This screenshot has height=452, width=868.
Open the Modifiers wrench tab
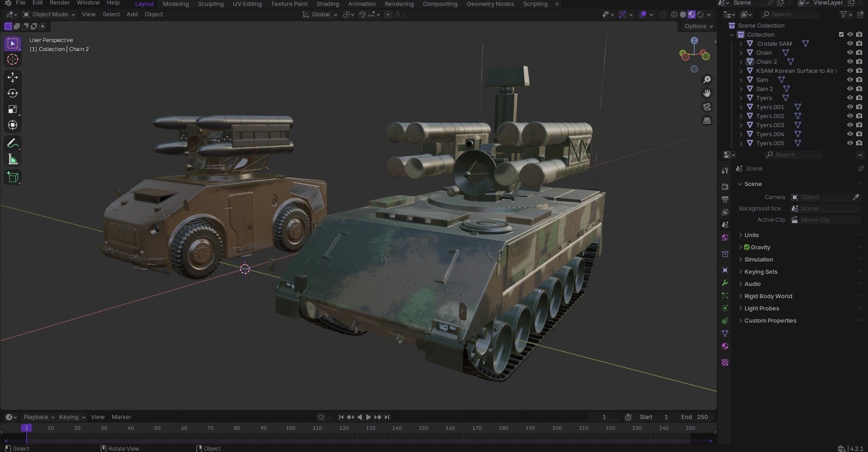[725, 283]
